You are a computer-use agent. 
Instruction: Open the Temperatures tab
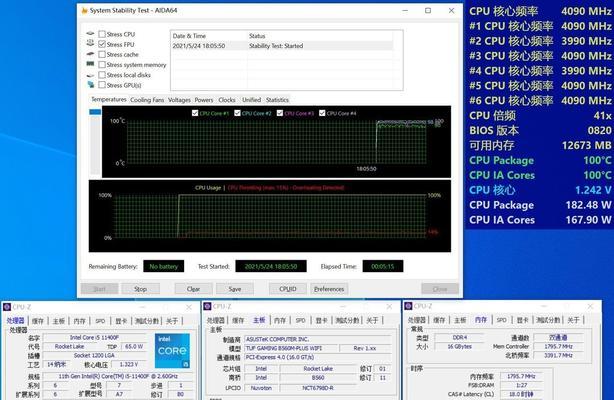click(109, 100)
